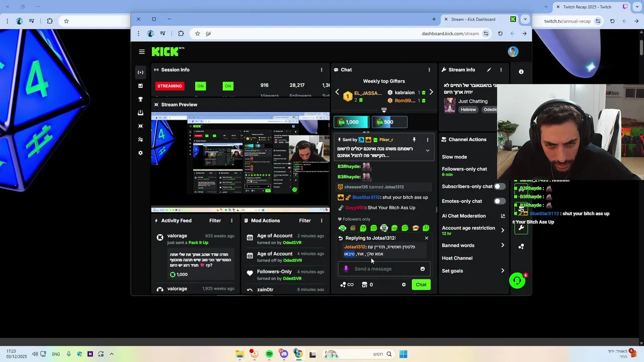Expand Account age restriction settings
Viewport: 644px width, 362px height.
click(x=502, y=230)
